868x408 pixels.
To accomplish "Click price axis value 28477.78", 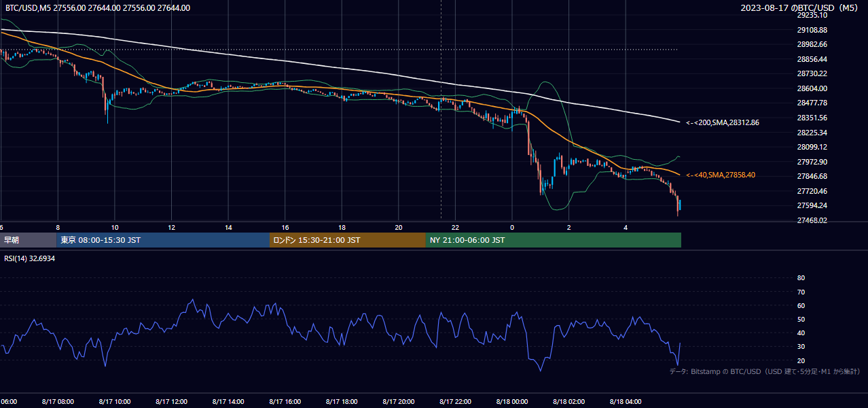I will [812, 103].
